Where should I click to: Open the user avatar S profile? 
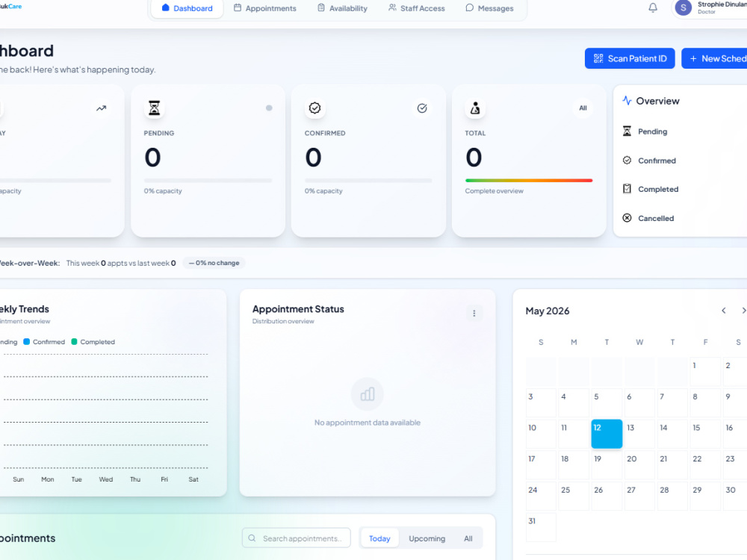(x=684, y=7)
